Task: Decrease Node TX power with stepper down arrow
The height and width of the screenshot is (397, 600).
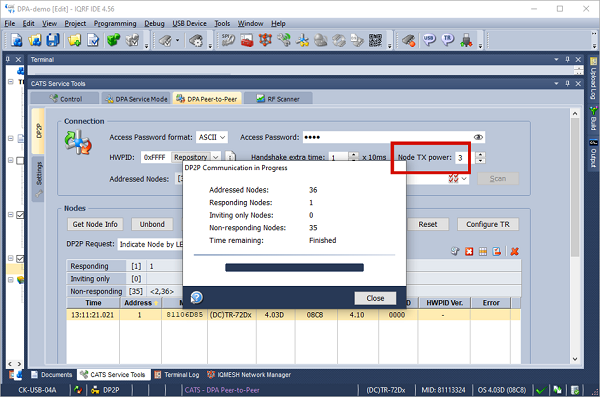Action: (480, 160)
